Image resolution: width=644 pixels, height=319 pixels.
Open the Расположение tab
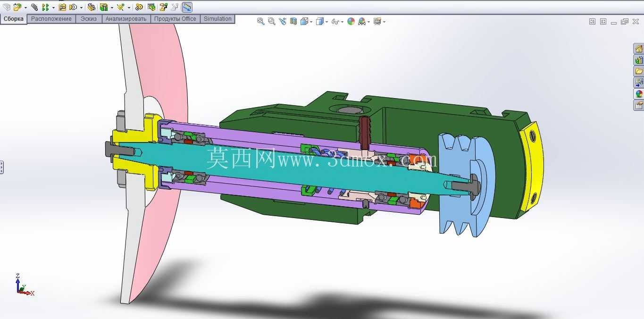tap(51, 19)
